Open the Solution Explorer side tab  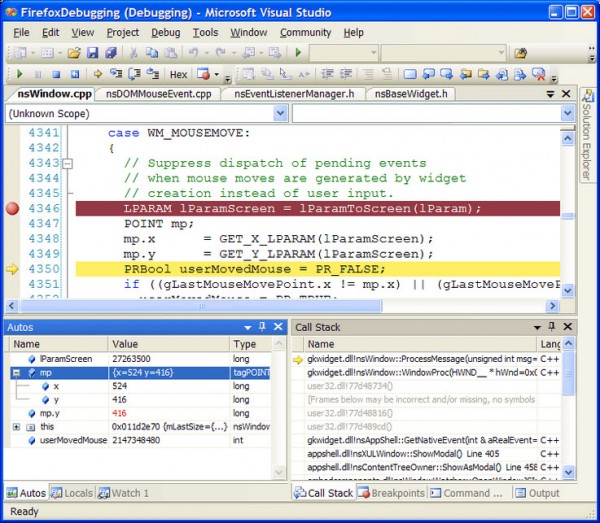(587, 135)
